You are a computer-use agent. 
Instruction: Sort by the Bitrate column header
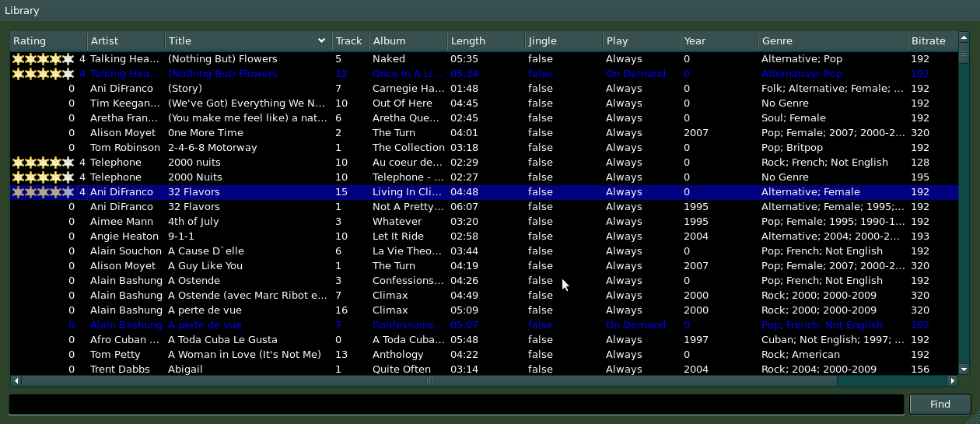click(933, 41)
